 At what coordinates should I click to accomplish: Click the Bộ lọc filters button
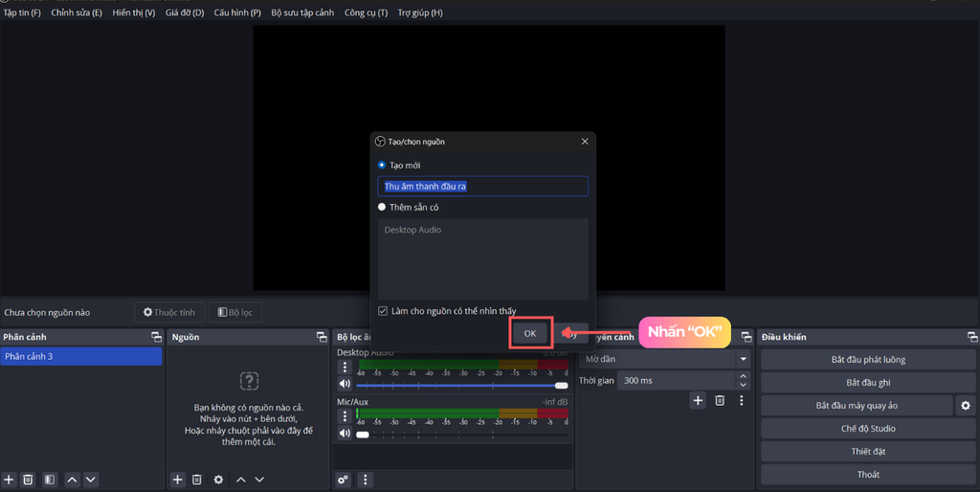pyautogui.click(x=235, y=312)
